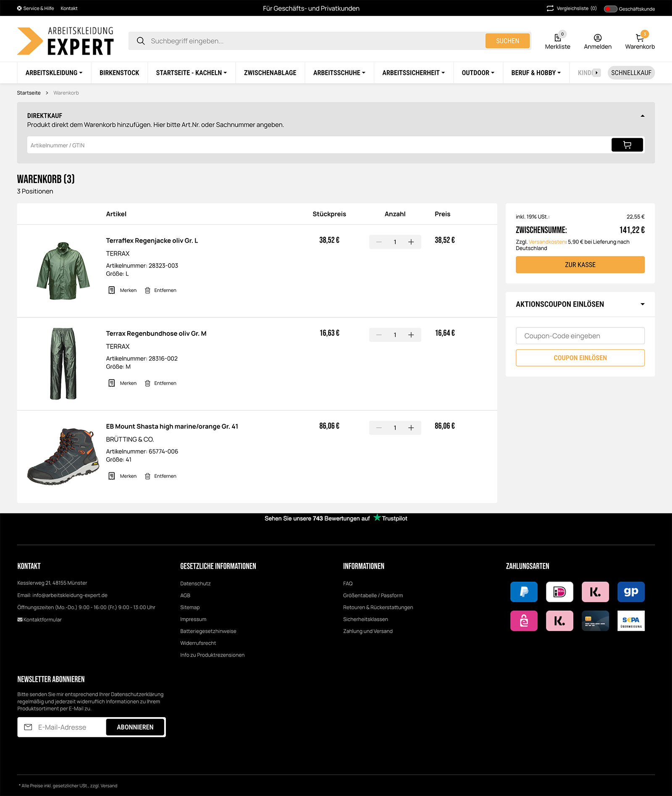The width and height of the screenshot is (672, 796).
Task: Click Coupon einlösen button
Action: (x=580, y=358)
